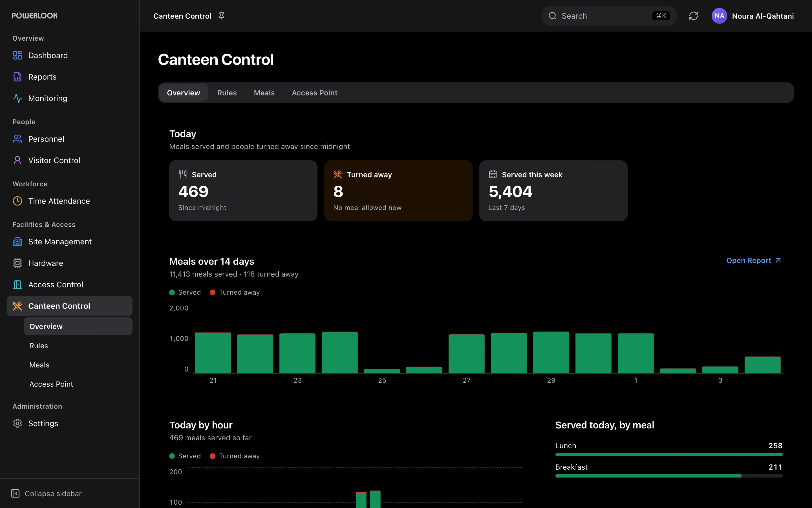Select Overview in sidebar submenu

tap(78, 327)
